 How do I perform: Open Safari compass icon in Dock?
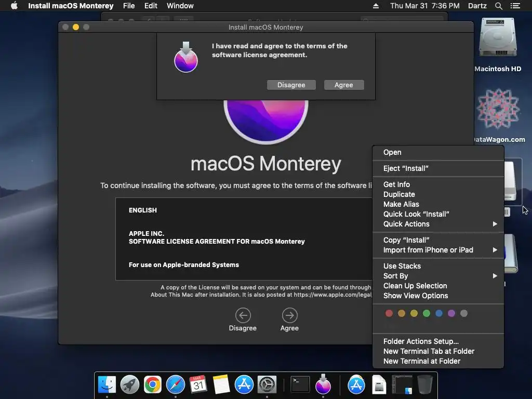[176, 384]
